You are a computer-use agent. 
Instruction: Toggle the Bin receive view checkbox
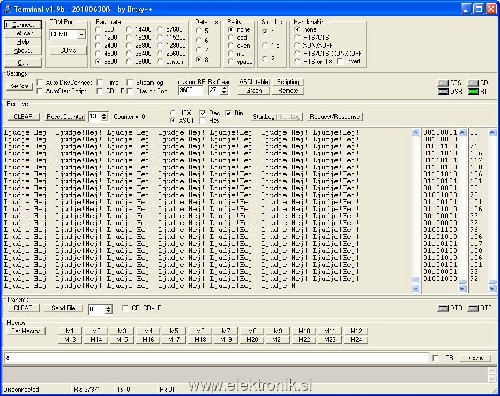coord(228,113)
